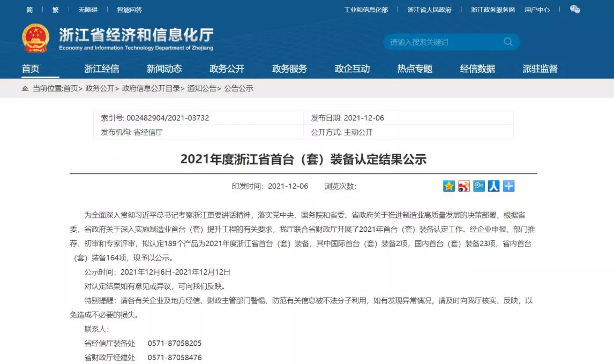The height and width of the screenshot is (364, 614).
Task: Click the national emblem logo
Action: pyautogui.click(x=35, y=39)
